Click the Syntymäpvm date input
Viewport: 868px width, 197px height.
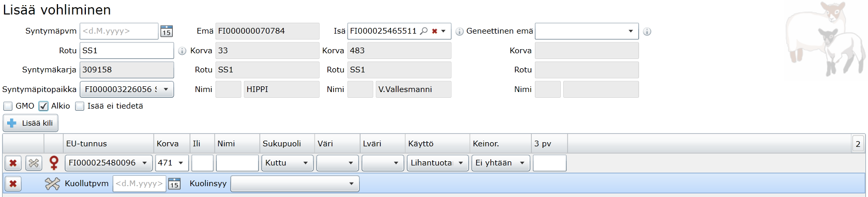click(x=119, y=31)
